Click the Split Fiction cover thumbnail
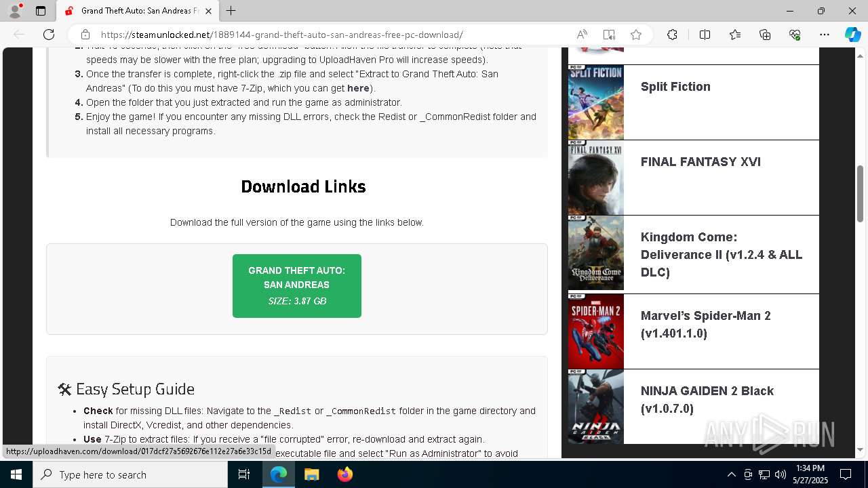The width and height of the screenshot is (868, 488). (596, 102)
